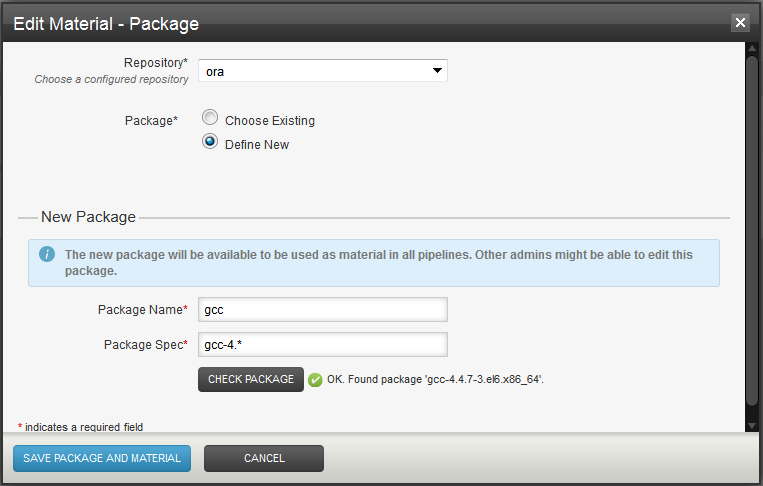The image size is (763, 486).
Task: Click SAVE PACKAGE AND MATERIAL
Action: pos(102,458)
